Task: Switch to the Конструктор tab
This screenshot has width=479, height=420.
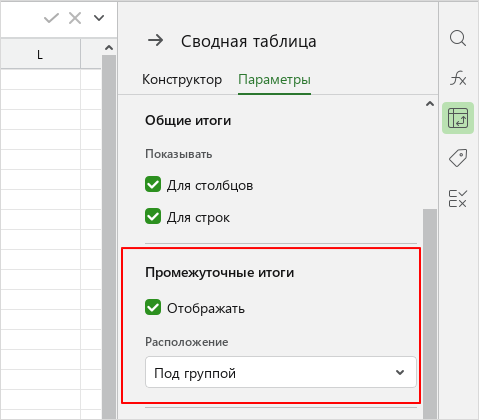Action: click(182, 80)
